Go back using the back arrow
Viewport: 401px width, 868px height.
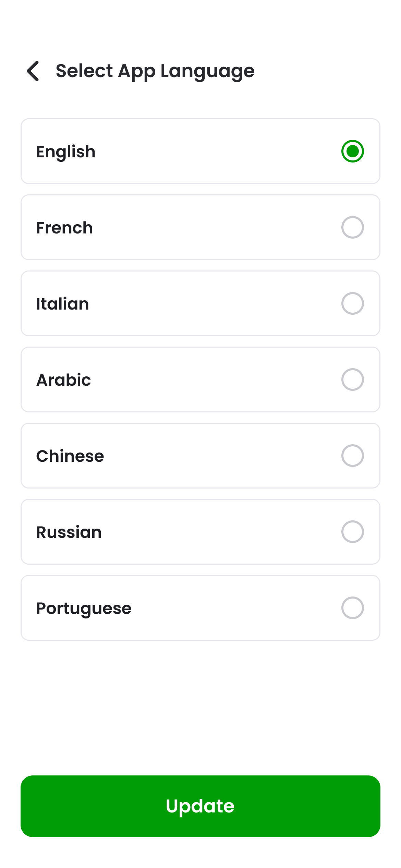tap(33, 71)
